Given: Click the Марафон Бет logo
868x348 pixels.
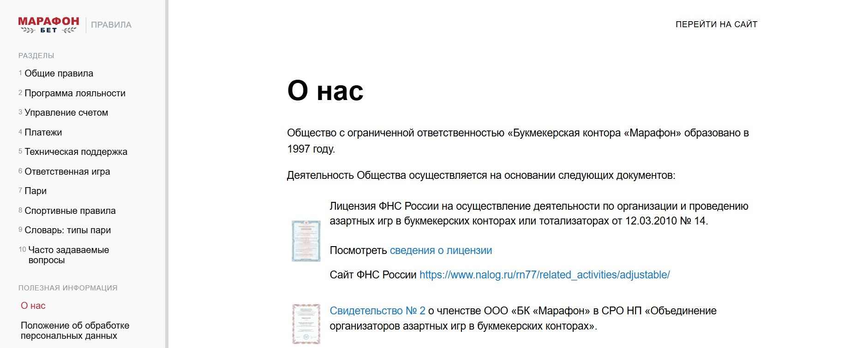Looking at the screenshot, I should [x=48, y=25].
